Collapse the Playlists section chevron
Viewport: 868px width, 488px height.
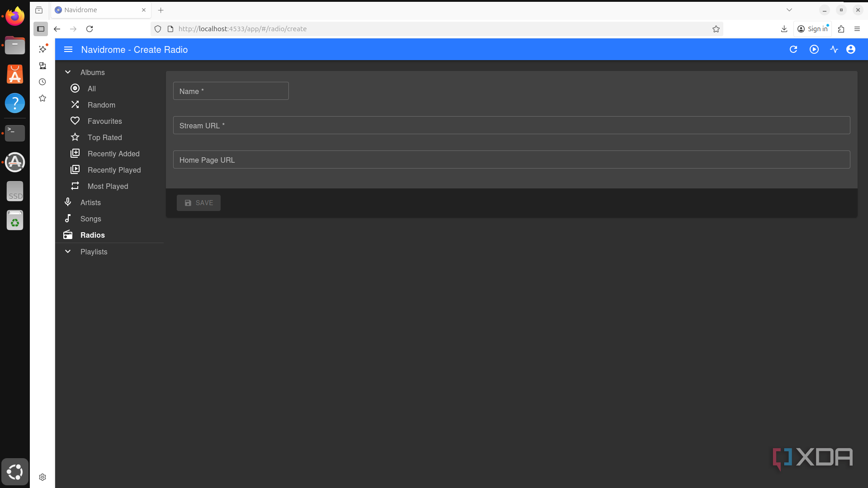tap(68, 252)
